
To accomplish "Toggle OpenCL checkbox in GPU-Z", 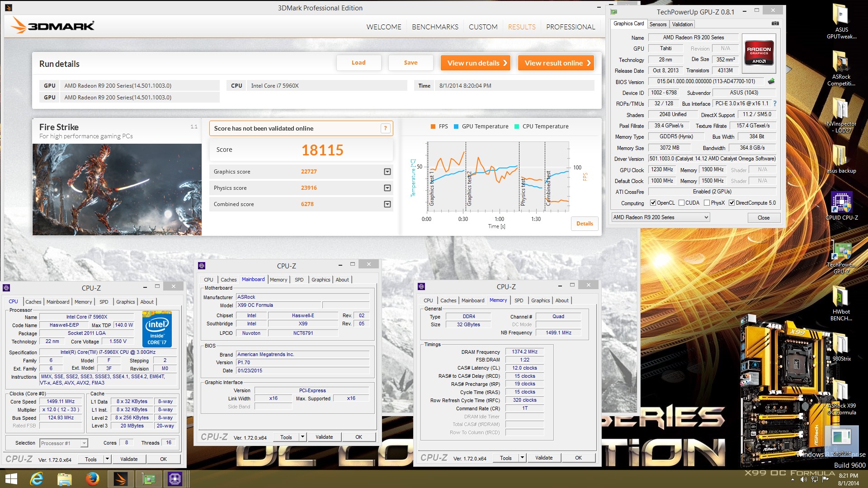I will (x=653, y=203).
